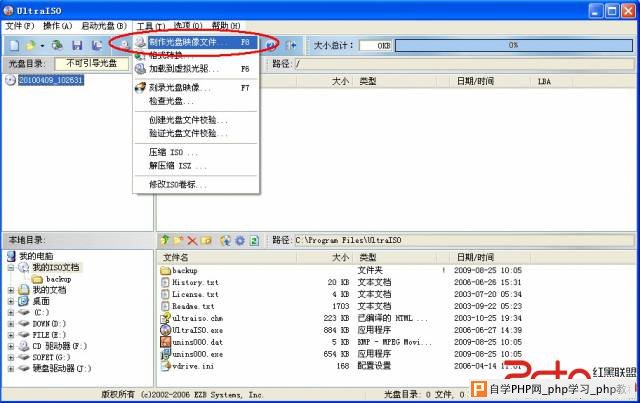Viewport: 640px width, 403px height.
Task: Click the Save floppy-disk toolbar icon
Action: point(77,45)
